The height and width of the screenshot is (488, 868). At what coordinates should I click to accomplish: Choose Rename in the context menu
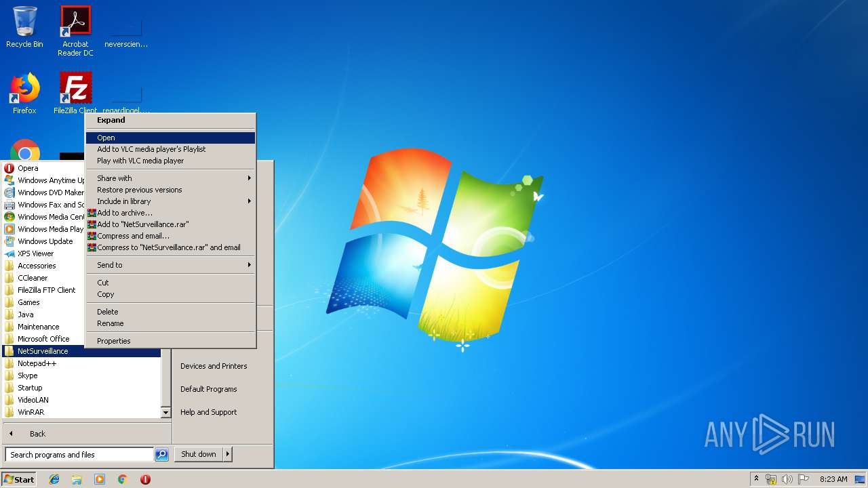pyautogui.click(x=170, y=323)
